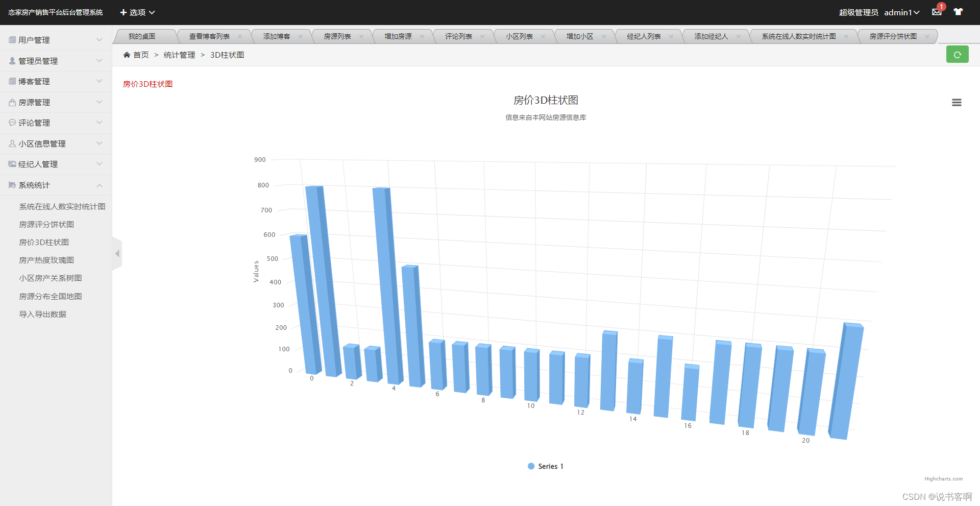Click the tall chart bar at index 4
Viewport: 980px width, 506px height.
(x=388, y=286)
